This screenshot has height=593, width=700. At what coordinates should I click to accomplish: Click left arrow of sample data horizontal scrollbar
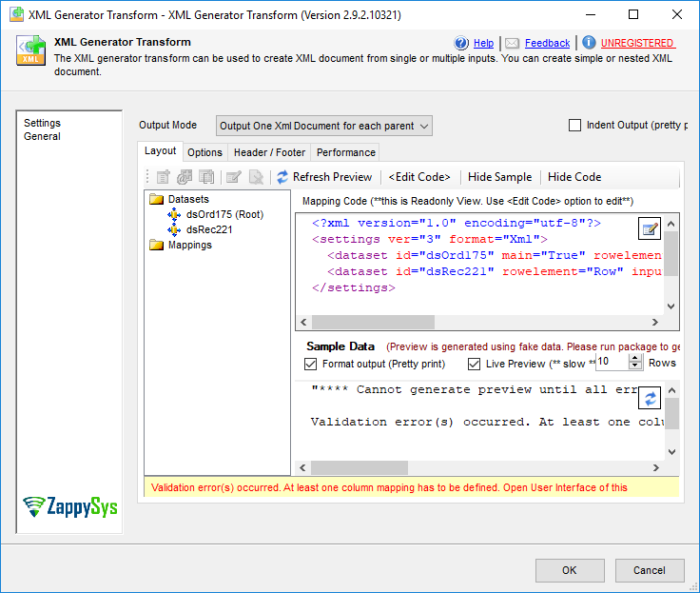click(x=303, y=468)
